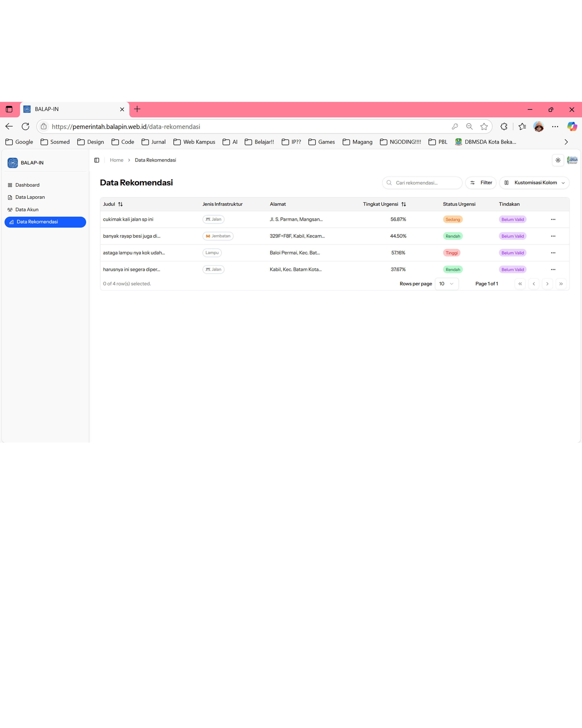Viewport: 582px width, 728px height.
Task: Click urgency value 57.16%
Action: [x=398, y=253]
